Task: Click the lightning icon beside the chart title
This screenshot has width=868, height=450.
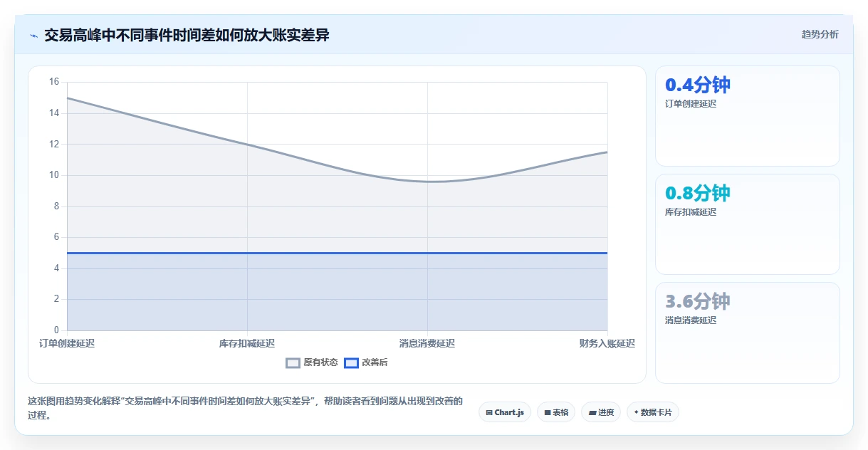Action: pyautogui.click(x=33, y=36)
